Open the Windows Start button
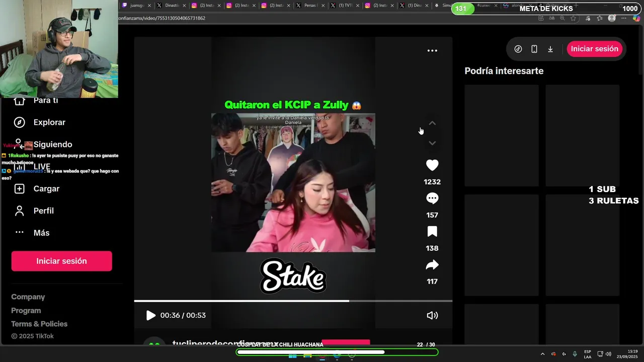Viewport: 644px width, 362px height. tap(292, 355)
